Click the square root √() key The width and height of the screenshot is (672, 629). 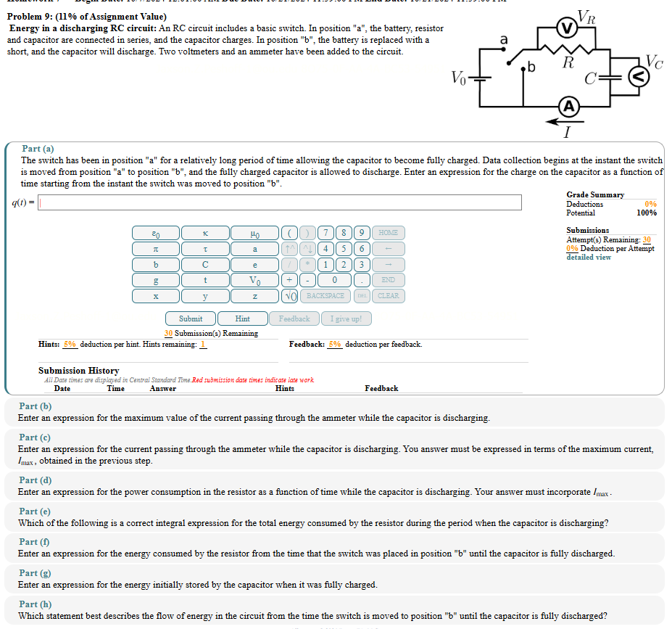(289, 295)
